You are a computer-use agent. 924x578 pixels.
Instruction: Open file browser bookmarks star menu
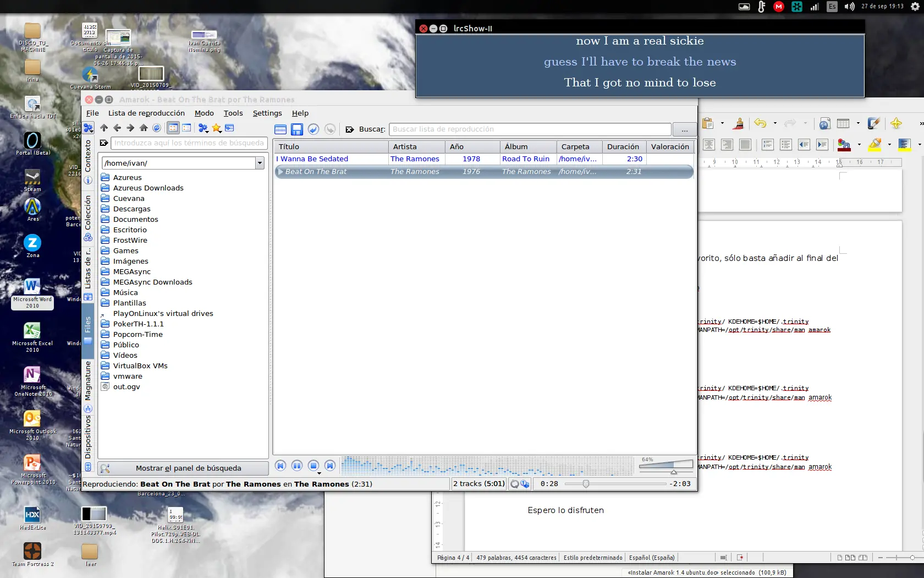217,128
